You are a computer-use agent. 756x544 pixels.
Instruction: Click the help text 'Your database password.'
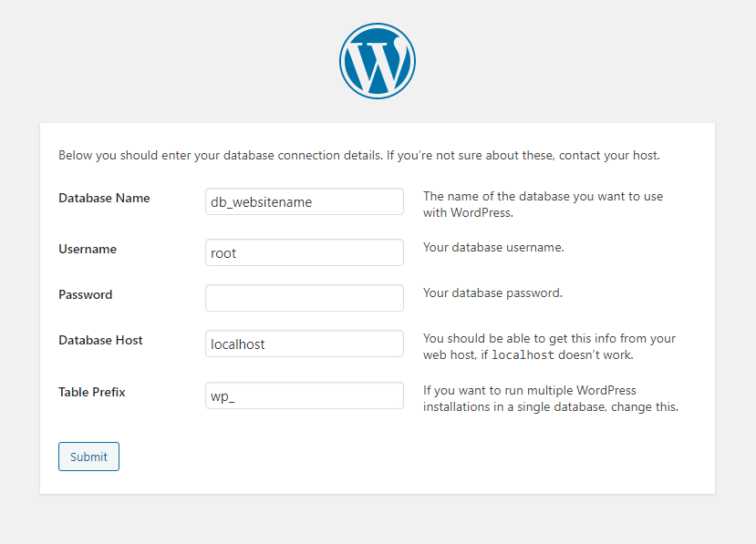pos(492,293)
